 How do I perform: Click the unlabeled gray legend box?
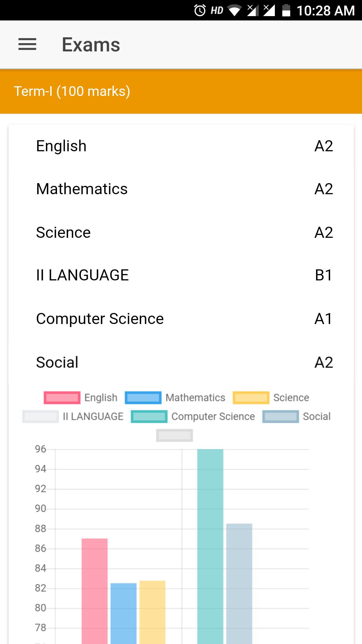[175, 435]
